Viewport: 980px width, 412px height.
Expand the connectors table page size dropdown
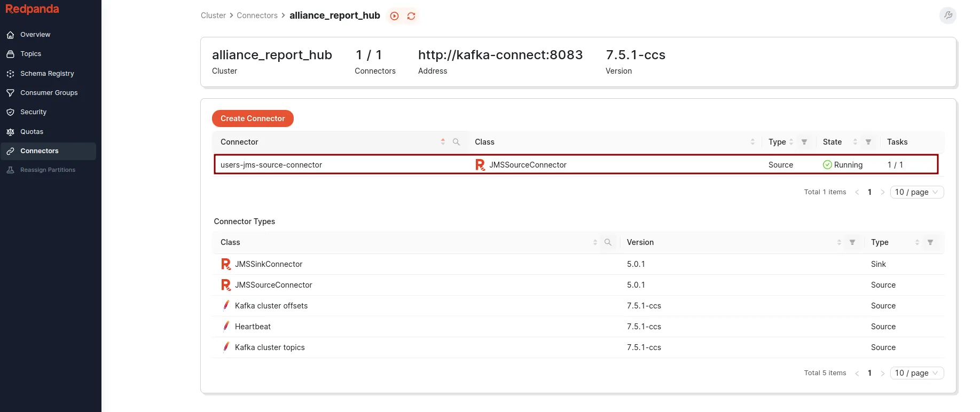pyautogui.click(x=916, y=192)
